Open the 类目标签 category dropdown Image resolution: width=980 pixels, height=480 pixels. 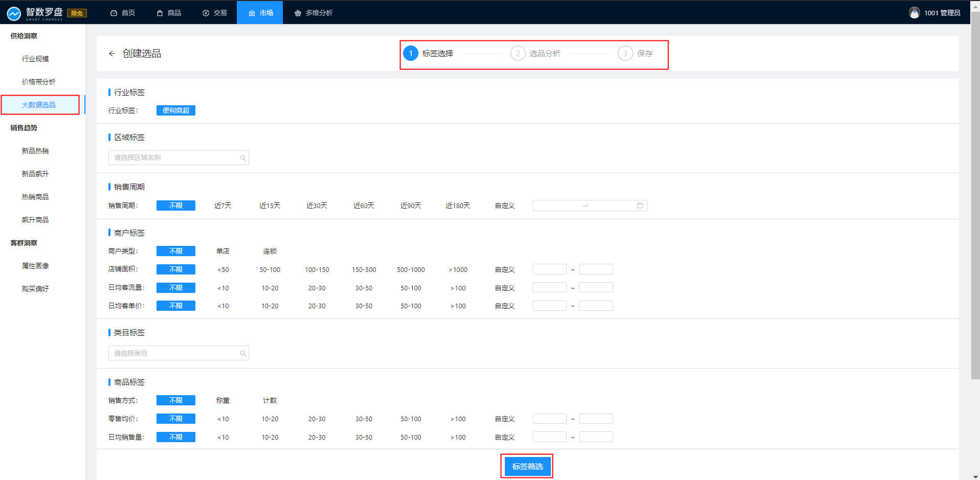click(x=174, y=353)
